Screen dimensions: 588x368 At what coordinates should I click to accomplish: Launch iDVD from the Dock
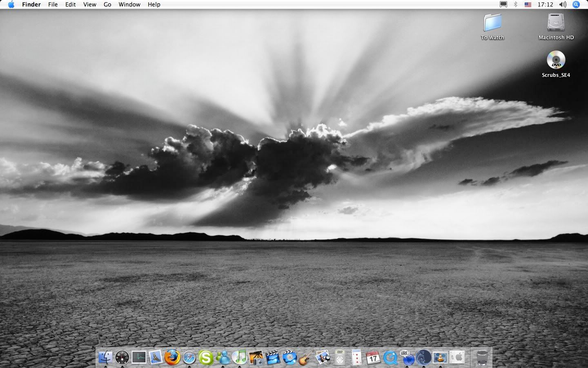(290, 358)
